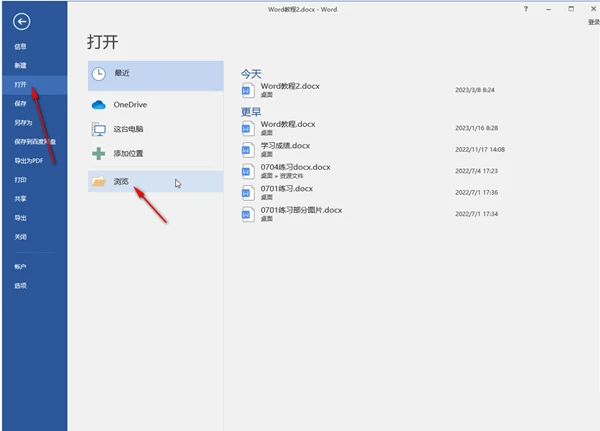Click the clock icon beside 最近
Image resolution: width=600 pixels, height=431 pixels.
click(x=99, y=74)
